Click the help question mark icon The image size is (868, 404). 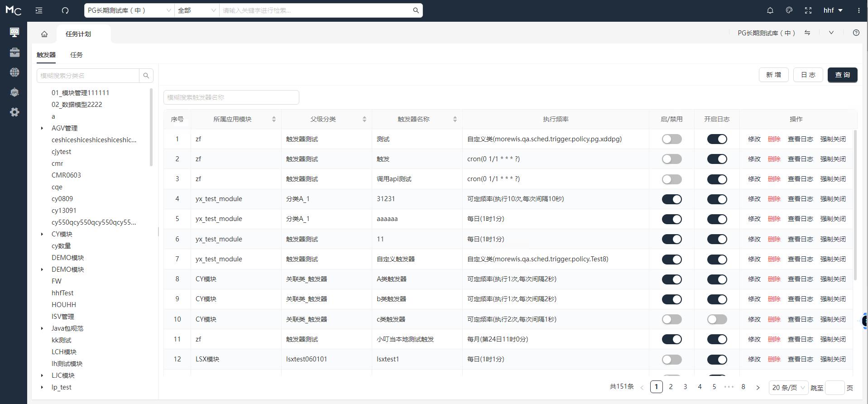point(856,33)
